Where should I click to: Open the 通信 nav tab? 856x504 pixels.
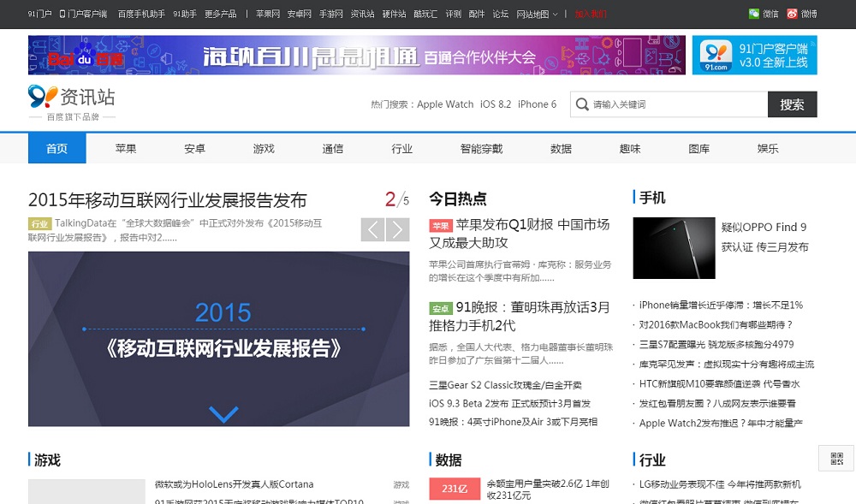click(x=332, y=148)
